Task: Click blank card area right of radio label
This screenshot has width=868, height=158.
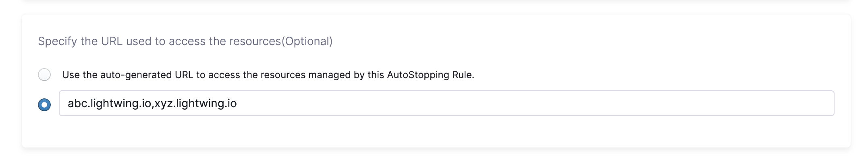Action: click(661, 75)
